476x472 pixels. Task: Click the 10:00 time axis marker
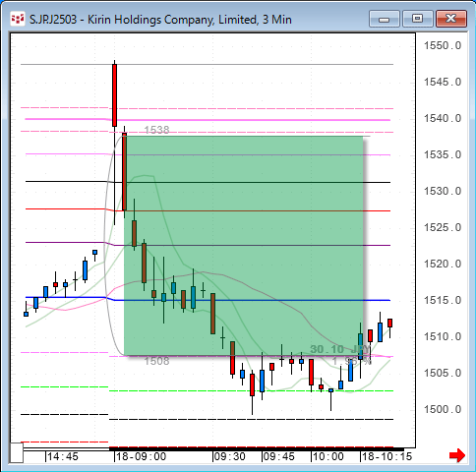(x=327, y=456)
